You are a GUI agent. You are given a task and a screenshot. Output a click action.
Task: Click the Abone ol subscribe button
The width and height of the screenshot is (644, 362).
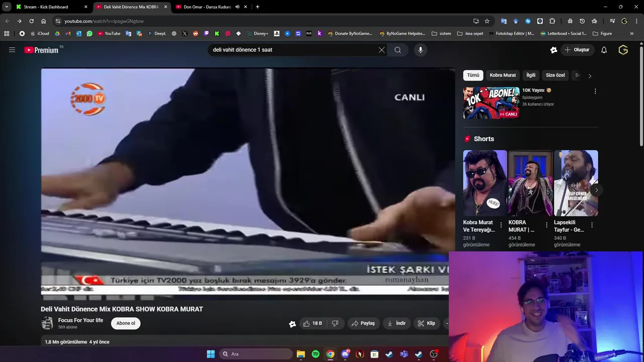(126, 323)
